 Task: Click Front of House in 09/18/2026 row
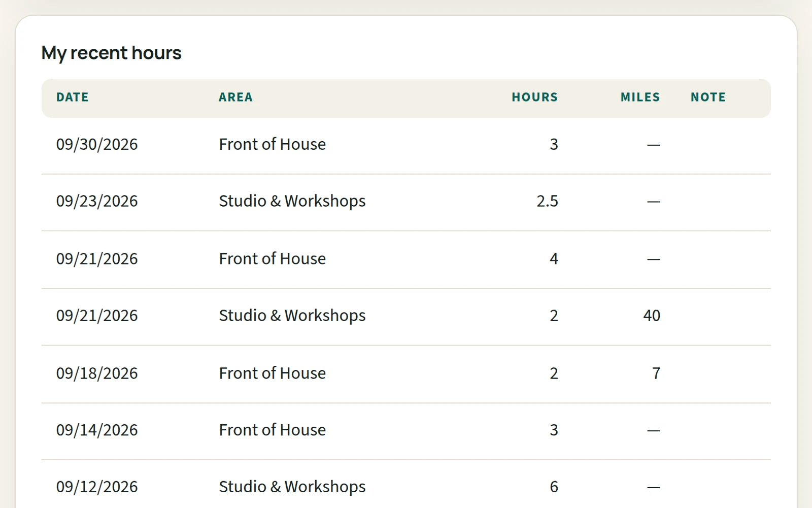[272, 373]
